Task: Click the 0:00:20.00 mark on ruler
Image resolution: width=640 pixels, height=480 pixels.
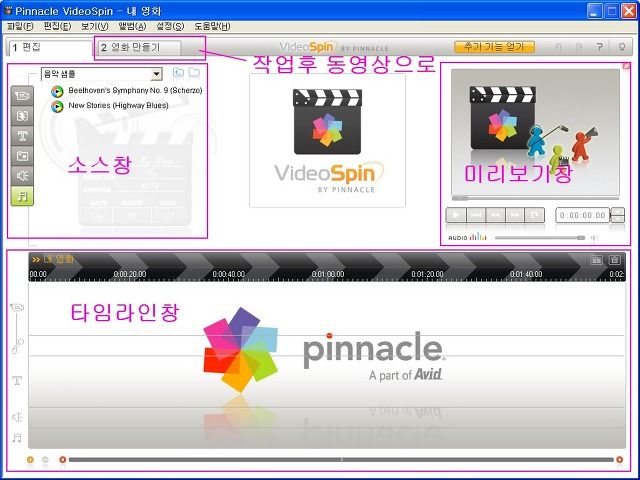Action: pos(130,274)
